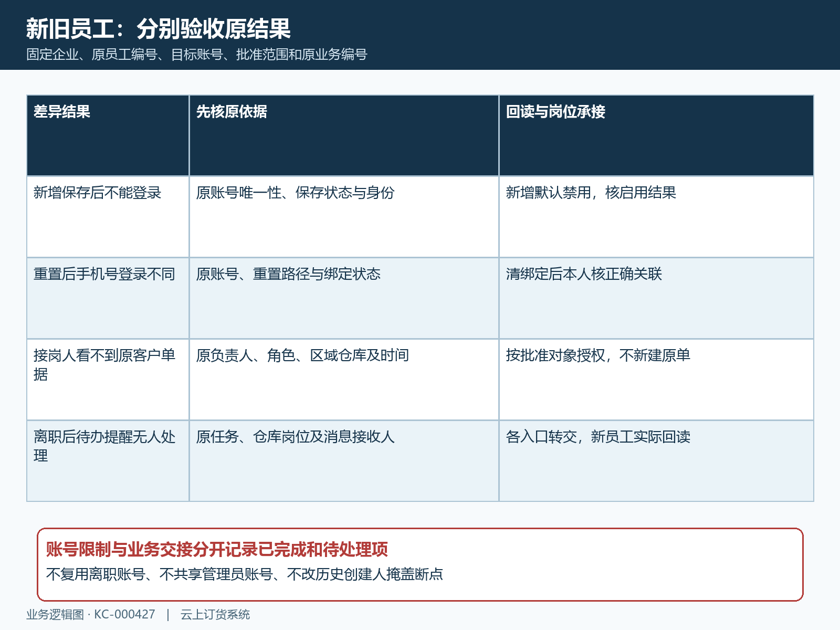Click footer text 云上订货系统
The width and height of the screenshot is (840, 630).
215,614
